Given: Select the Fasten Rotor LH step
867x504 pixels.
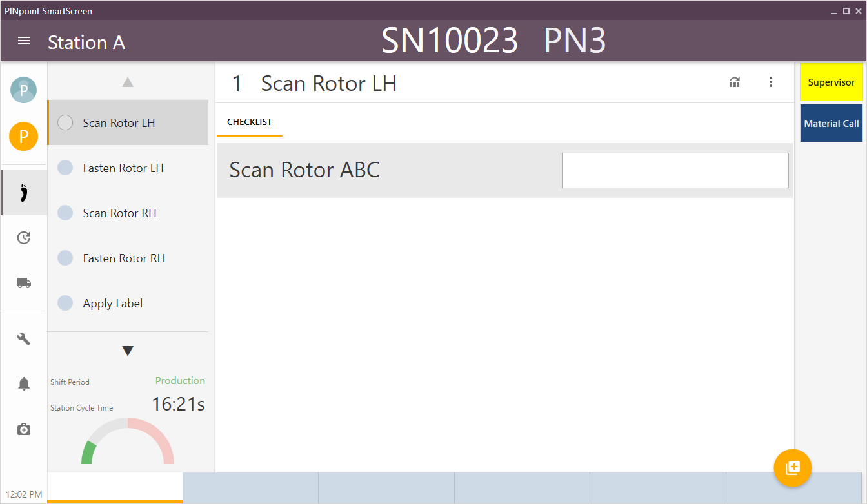Looking at the screenshot, I should pyautogui.click(x=128, y=168).
